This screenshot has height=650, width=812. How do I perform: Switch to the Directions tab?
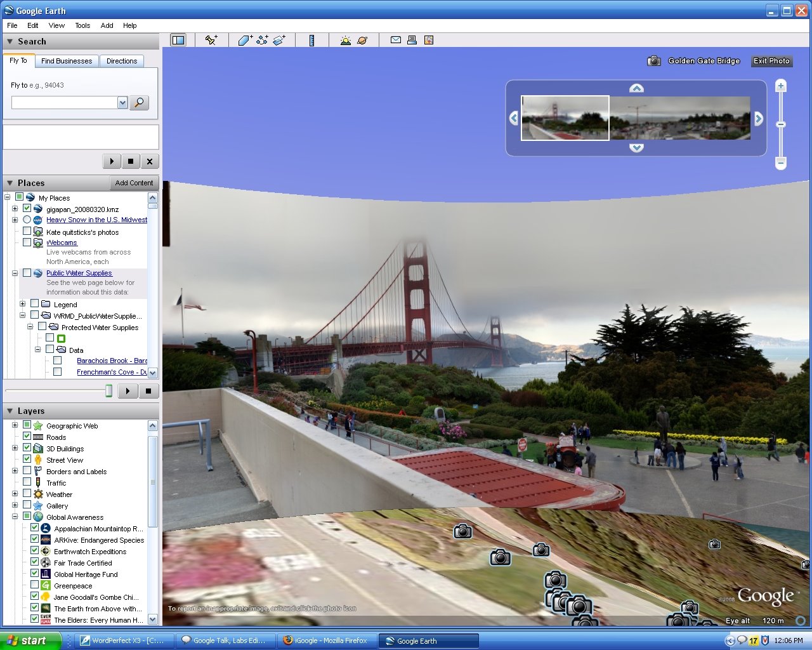pos(122,61)
